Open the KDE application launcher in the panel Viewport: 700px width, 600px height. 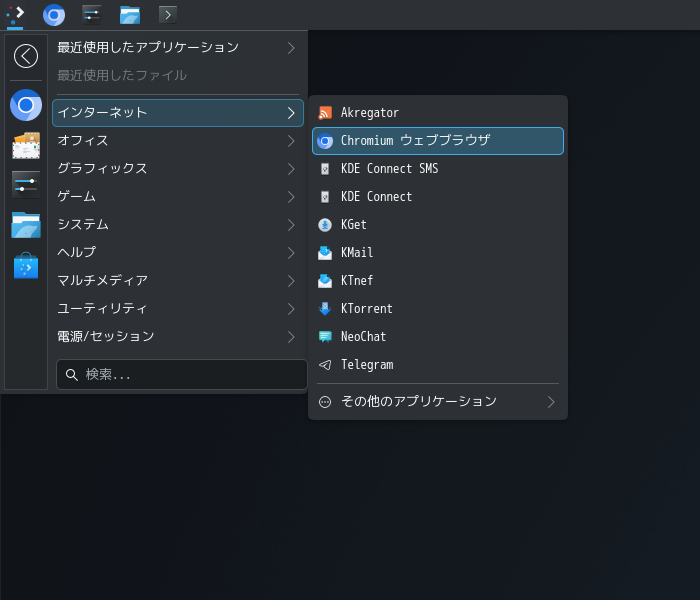(x=15, y=15)
